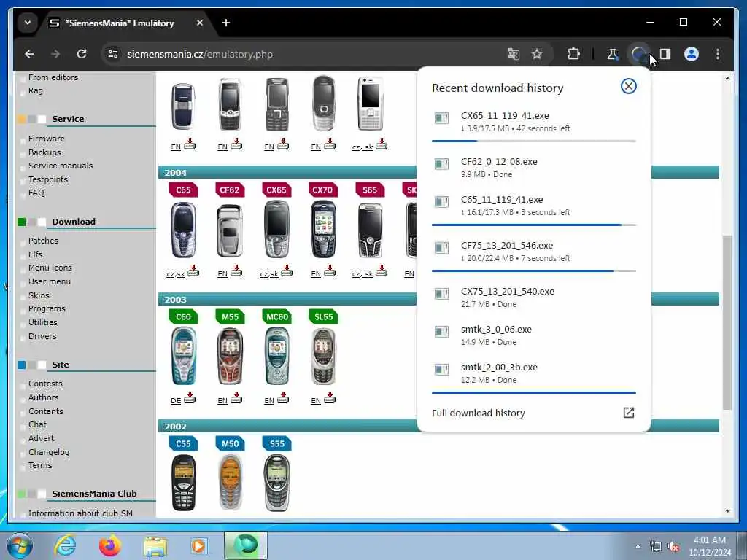
Task: Open the profile avatar menu
Action: 692,54
